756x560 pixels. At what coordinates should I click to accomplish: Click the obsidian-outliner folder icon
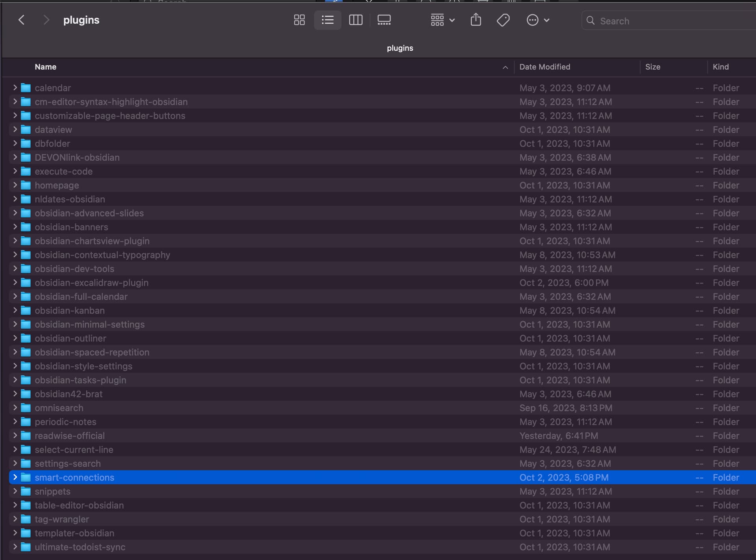26,338
